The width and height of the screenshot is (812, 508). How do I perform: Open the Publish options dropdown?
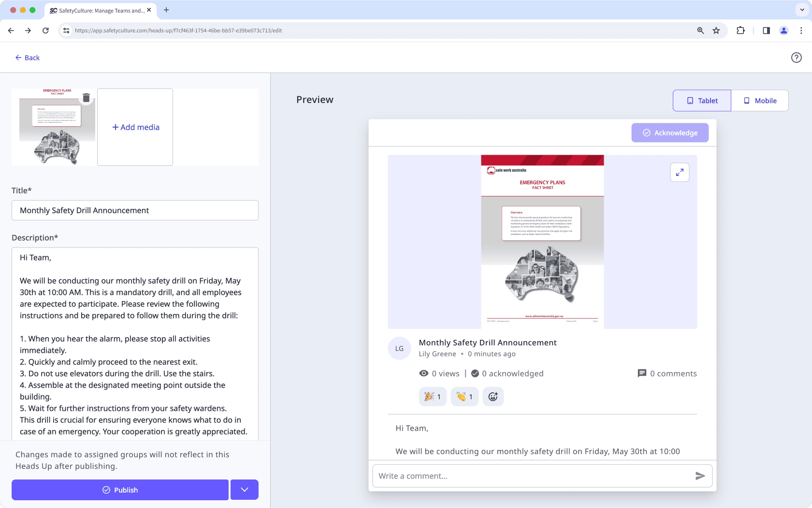point(244,490)
